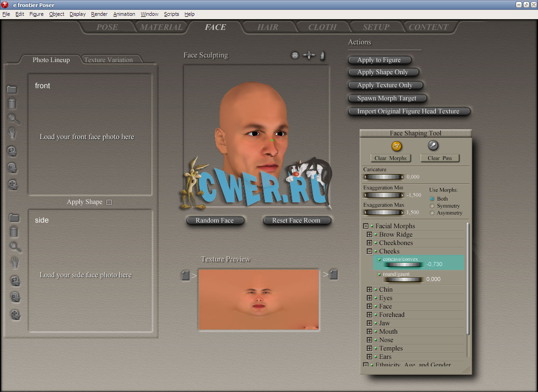Image resolution: width=538 pixels, height=392 pixels.
Task: Select the Pin tool in Face Shaping Tool
Action: tap(433, 146)
